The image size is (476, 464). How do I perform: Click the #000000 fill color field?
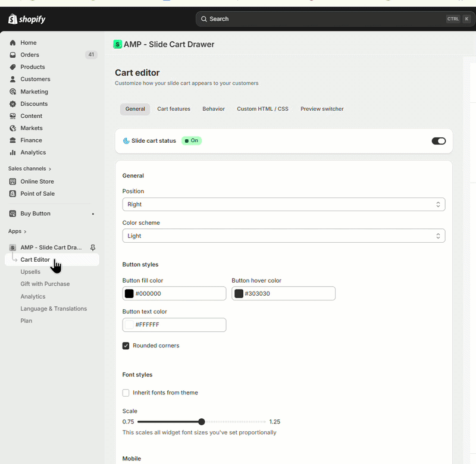(x=174, y=293)
